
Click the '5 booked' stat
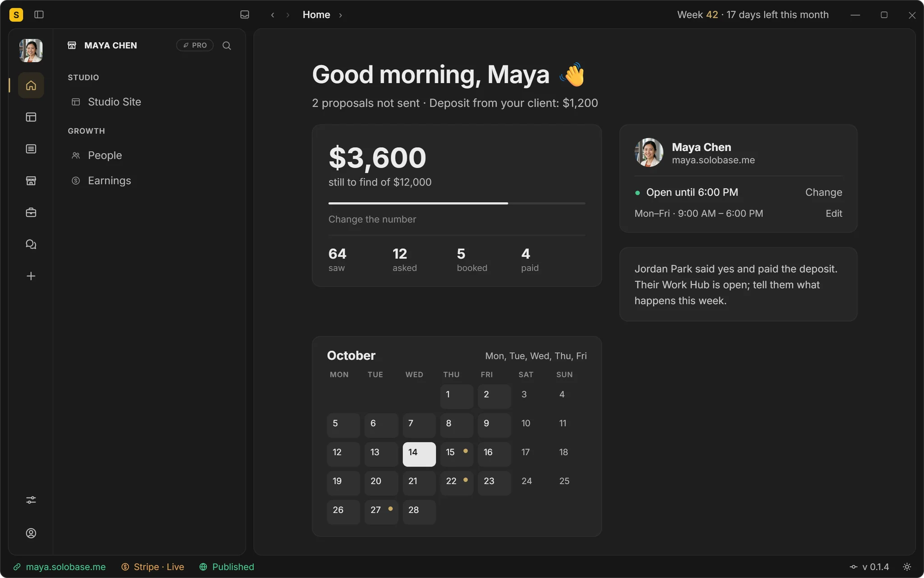472,259
